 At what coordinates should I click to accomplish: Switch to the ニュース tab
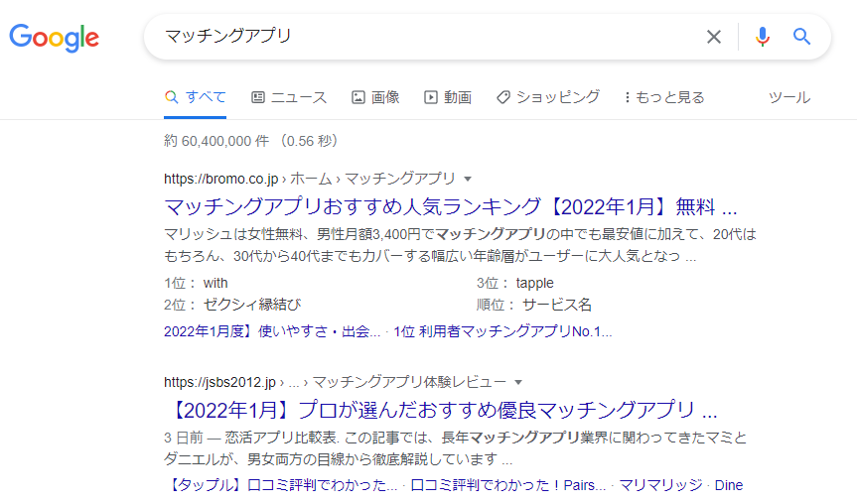(289, 98)
